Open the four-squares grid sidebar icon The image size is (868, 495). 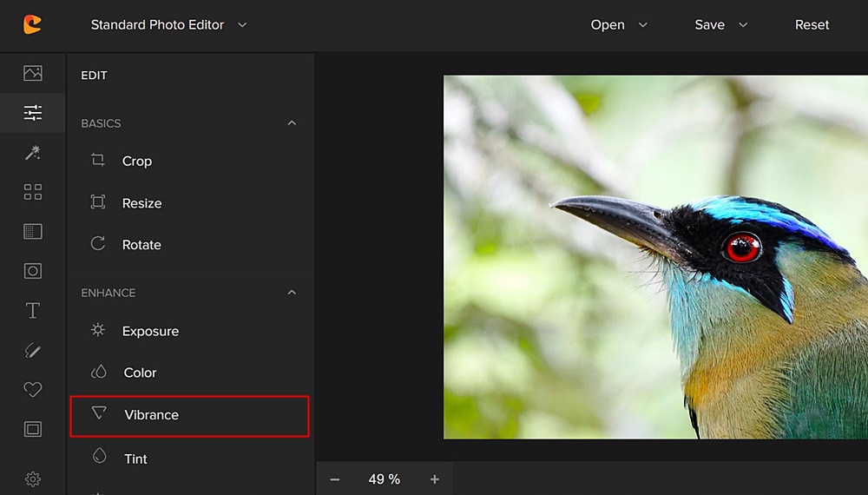(x=33, y=192)
